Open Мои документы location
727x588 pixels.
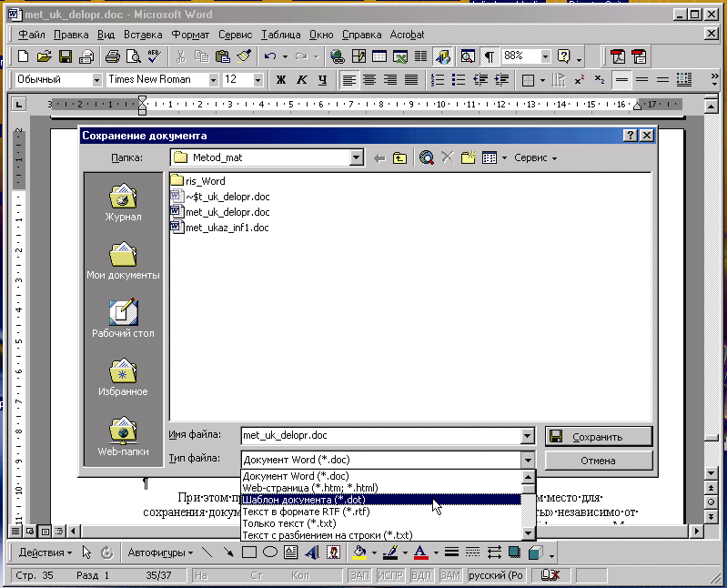click(123, 260)
